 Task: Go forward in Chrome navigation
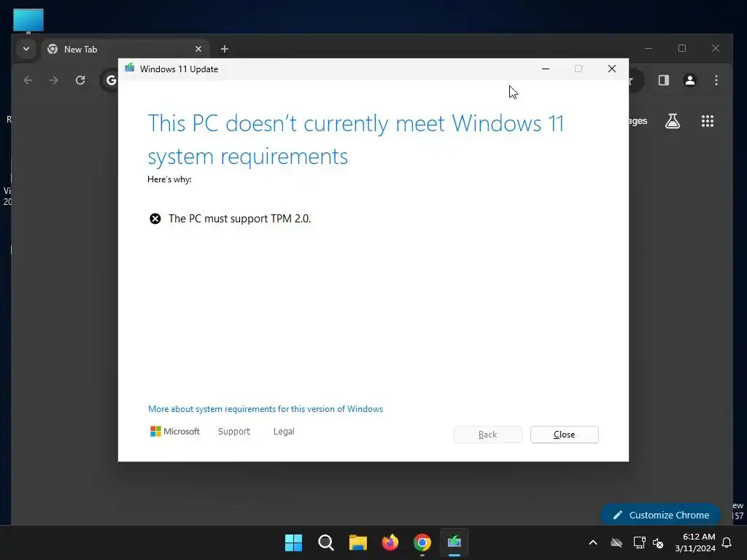(54, 80)
